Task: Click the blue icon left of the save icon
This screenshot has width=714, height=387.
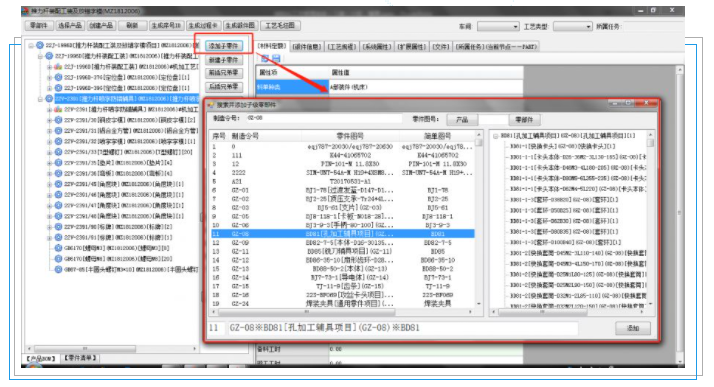Action: (x=265, y=58)
